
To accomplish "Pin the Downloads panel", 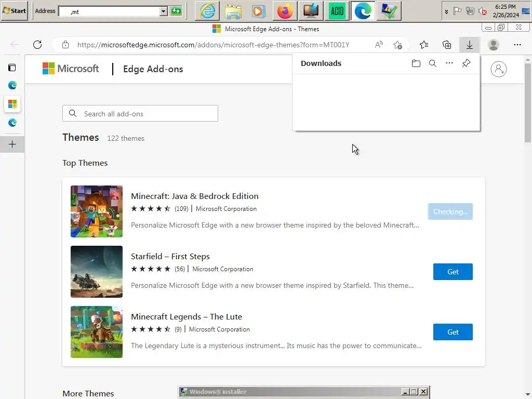I will tap(466, 63).
